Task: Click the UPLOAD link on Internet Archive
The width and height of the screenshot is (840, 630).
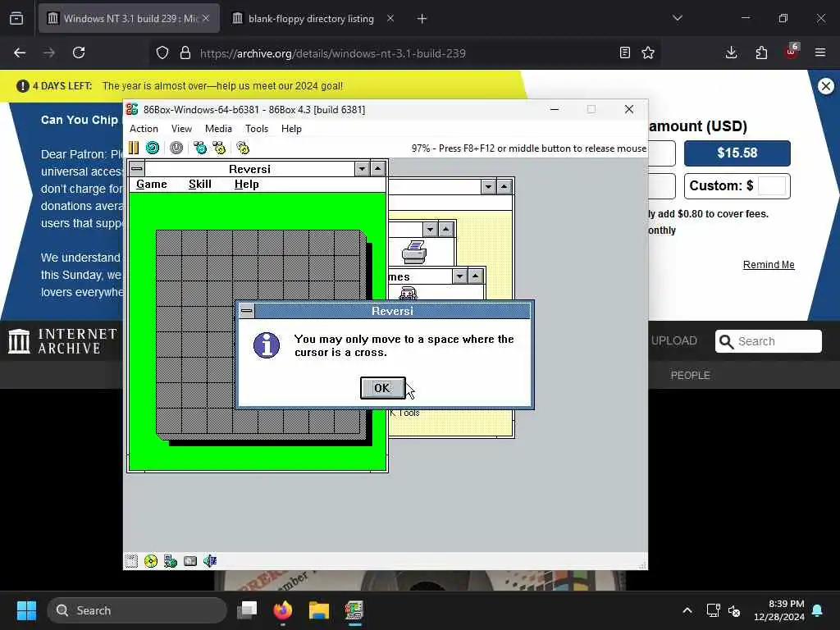Action: [674, 340]
